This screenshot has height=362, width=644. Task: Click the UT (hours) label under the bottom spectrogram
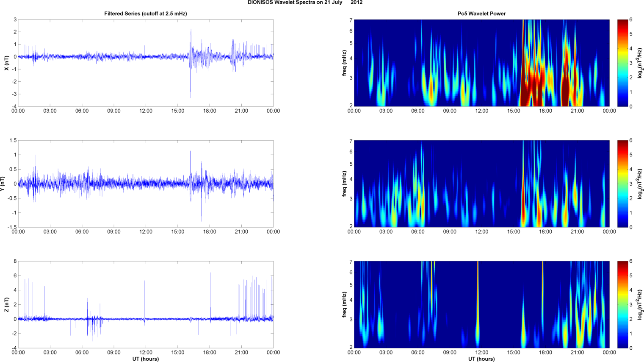tap(481, 359)
